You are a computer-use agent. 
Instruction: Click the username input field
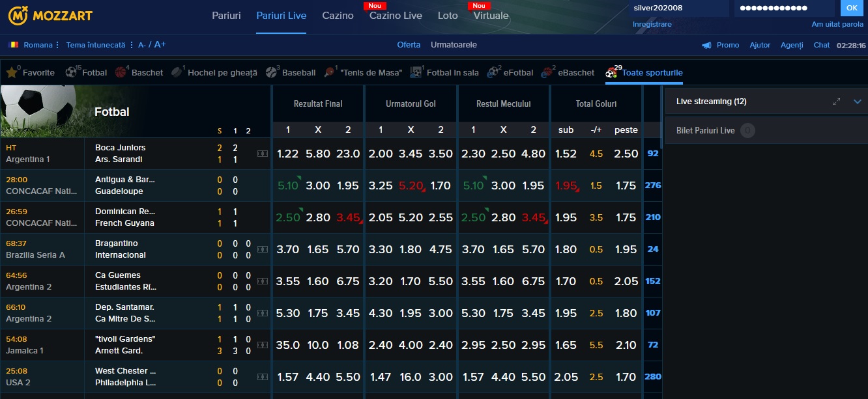(679, 8)
